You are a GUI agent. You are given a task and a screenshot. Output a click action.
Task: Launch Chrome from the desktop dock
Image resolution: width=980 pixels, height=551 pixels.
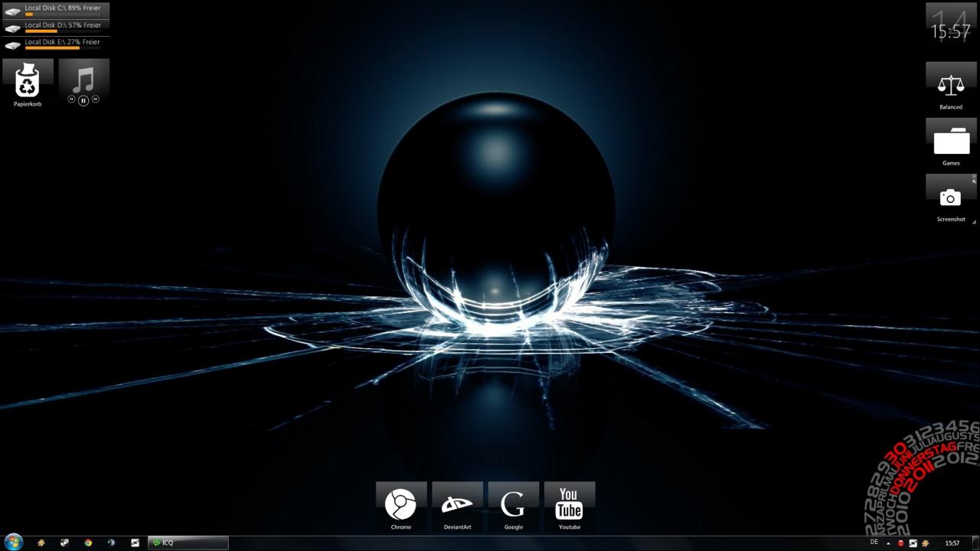click(x=401, y=506)
